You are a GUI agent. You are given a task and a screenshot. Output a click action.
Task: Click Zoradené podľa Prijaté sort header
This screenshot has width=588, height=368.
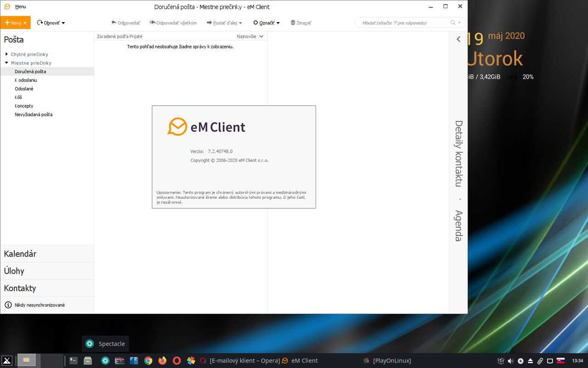pos(119,36)
